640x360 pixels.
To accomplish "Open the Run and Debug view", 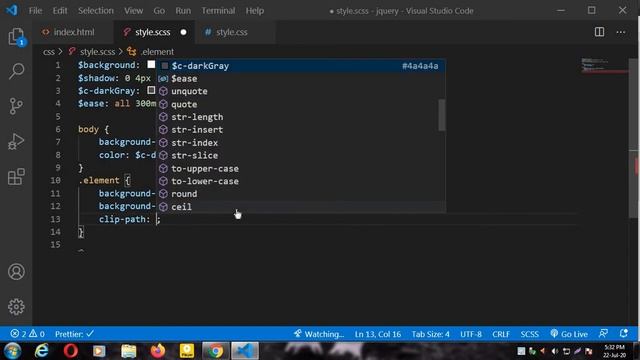I will click(x=16, y=141).
